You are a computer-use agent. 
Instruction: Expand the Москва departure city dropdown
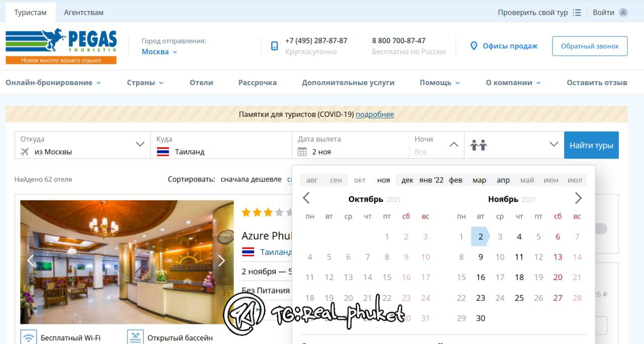click(159, 51)
